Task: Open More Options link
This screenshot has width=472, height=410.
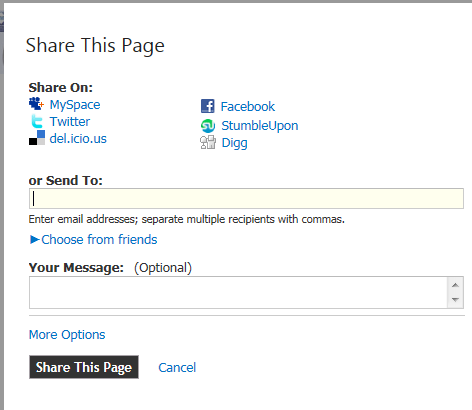Action: (67, 335)
